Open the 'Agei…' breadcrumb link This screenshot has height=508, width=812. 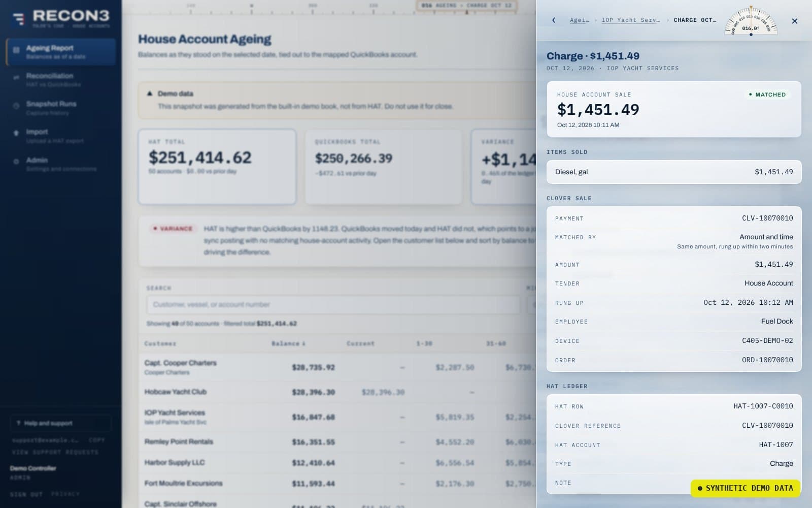(x=580, y=20)
